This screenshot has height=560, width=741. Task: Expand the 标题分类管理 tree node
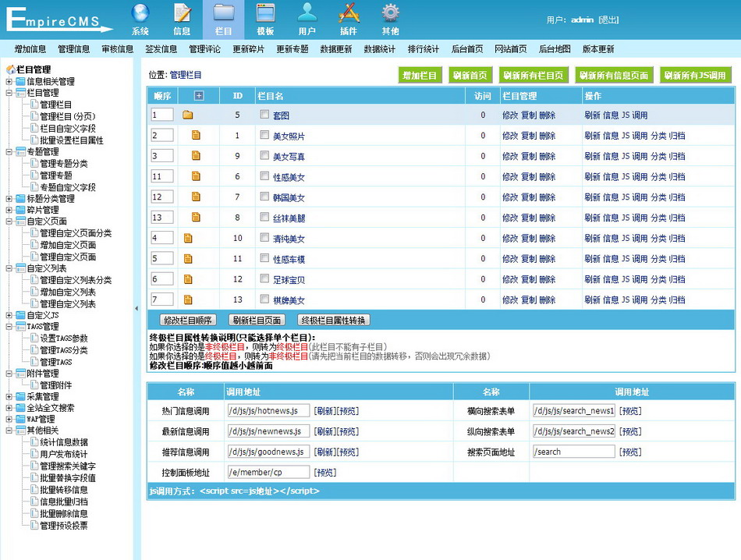point(9,198)
